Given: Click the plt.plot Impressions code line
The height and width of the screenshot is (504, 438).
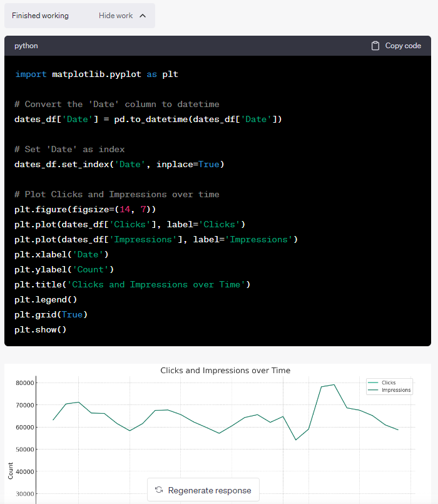Looking at the screenshot, I should [156, 239].
